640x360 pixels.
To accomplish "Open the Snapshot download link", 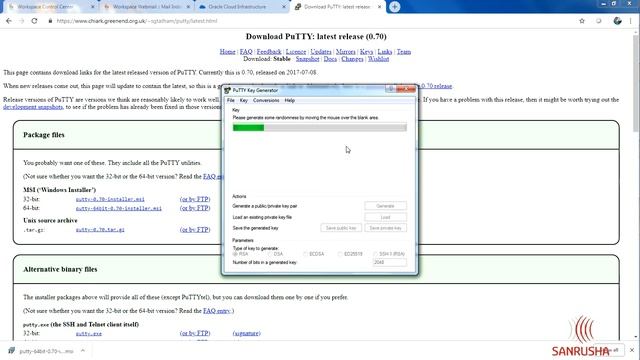I will tap(307, 59).
